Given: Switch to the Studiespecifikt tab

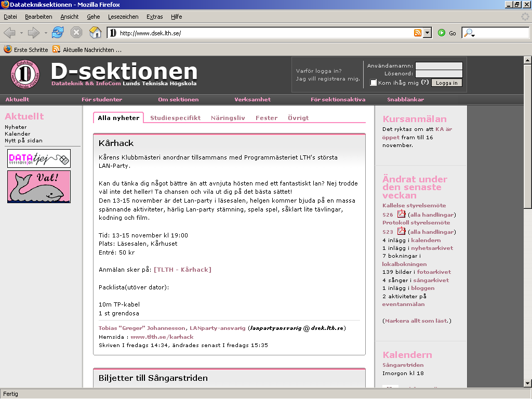Looking at the screenshot, I should click(176, 118).
